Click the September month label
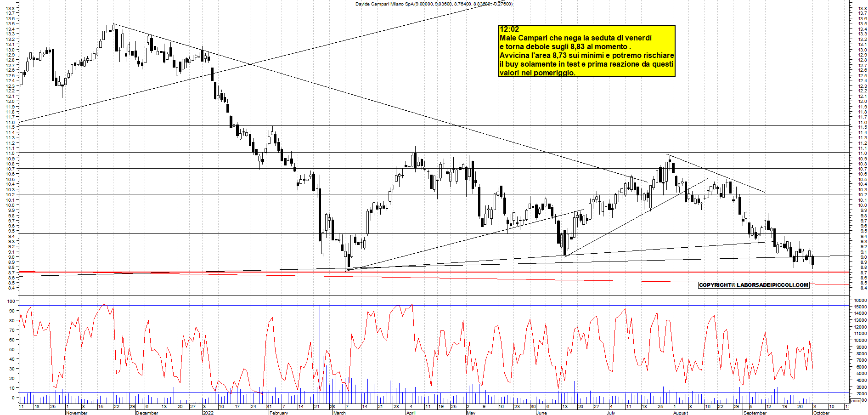Viewport: 868px width, 415px height. coord(755,413)
